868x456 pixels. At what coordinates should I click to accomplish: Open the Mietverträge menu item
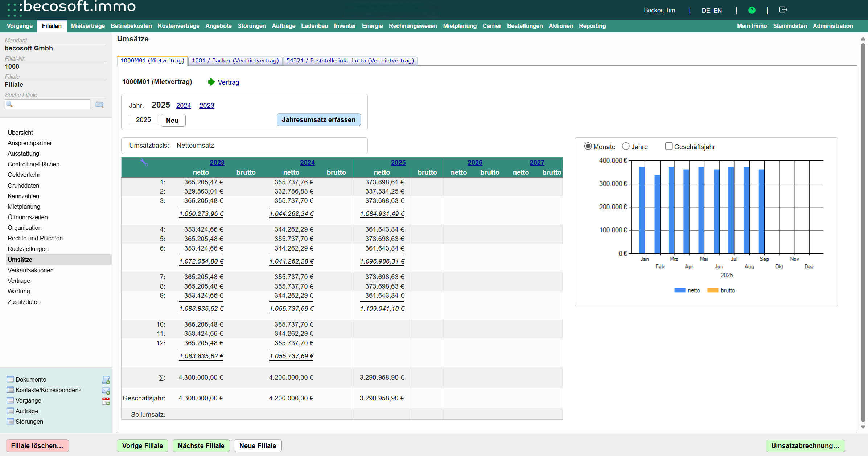(x=88, y=26)
